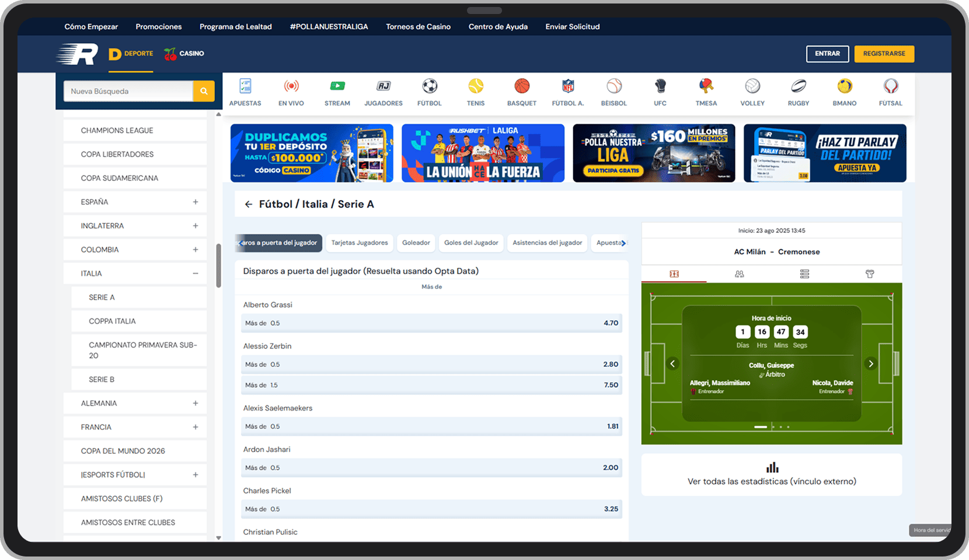This screenshot has width=969, height=560.
Task: Select the Asistencias del jugador tab
Action: 548,243
